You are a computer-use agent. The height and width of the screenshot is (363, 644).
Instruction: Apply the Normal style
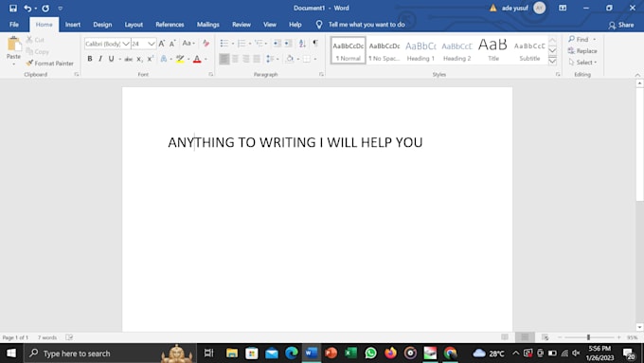pos(349,50)
